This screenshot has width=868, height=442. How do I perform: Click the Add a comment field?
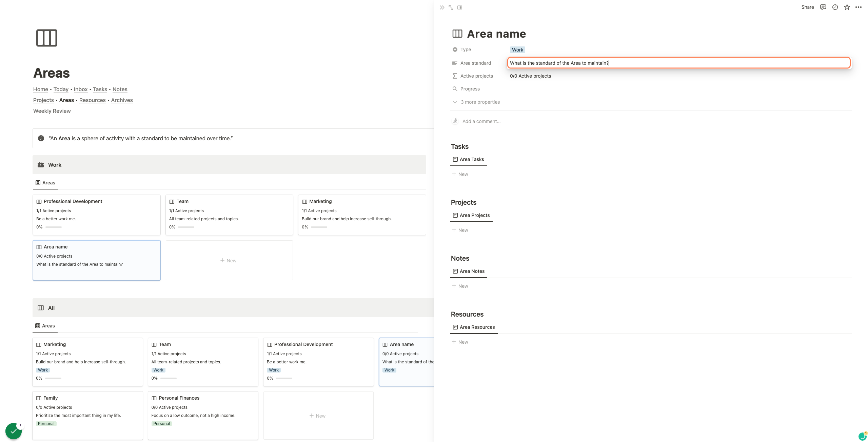pyautogui.click(x=481, y=121)
